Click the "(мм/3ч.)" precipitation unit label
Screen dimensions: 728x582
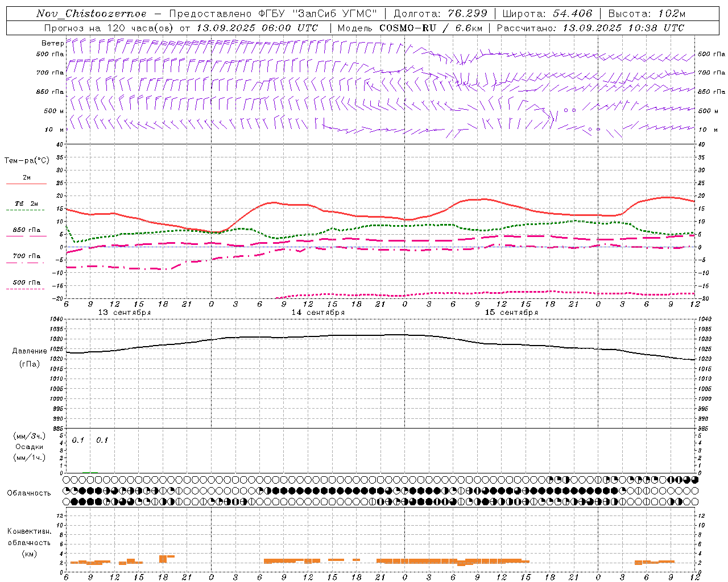pos(30,436)
